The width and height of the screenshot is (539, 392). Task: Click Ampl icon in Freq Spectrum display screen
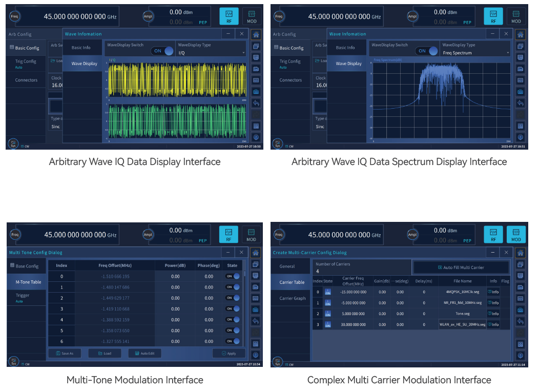[412, 16]
